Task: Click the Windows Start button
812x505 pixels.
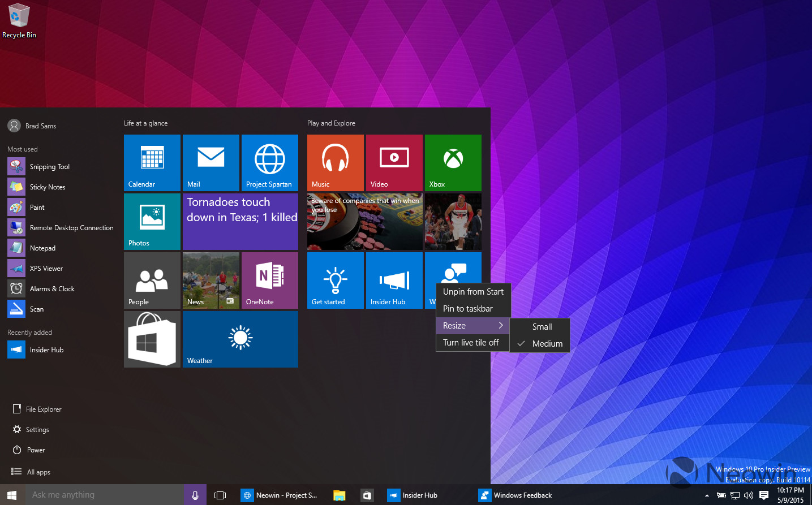Action: point(12,495)
